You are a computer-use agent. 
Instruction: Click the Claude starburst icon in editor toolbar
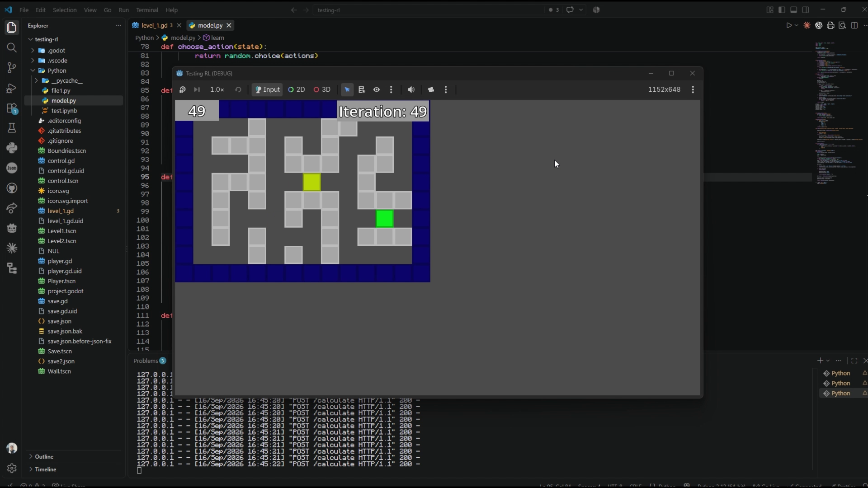[x=807, y=26]
